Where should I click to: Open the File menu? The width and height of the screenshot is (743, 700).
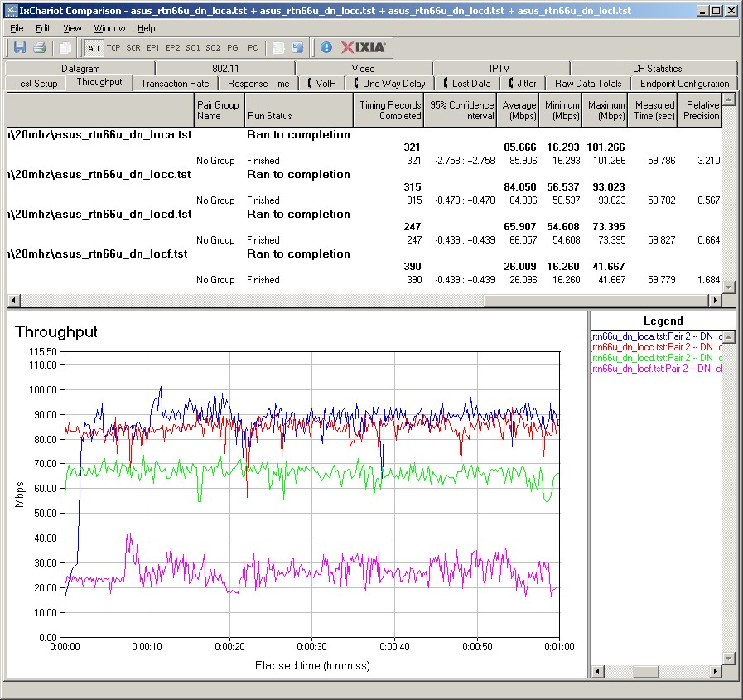tap(17, 28)
